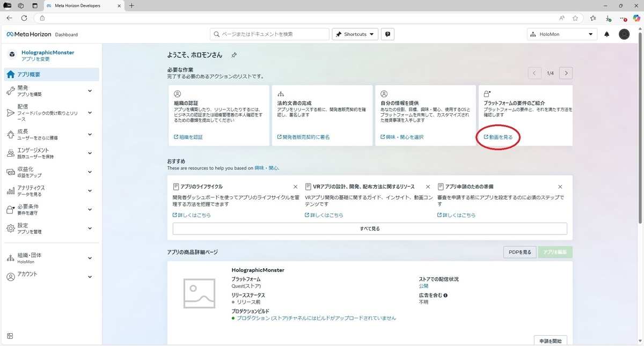The image size is (644, 346).
Task: Open the browser workspaces icon
Action: [x=20, y=5]
